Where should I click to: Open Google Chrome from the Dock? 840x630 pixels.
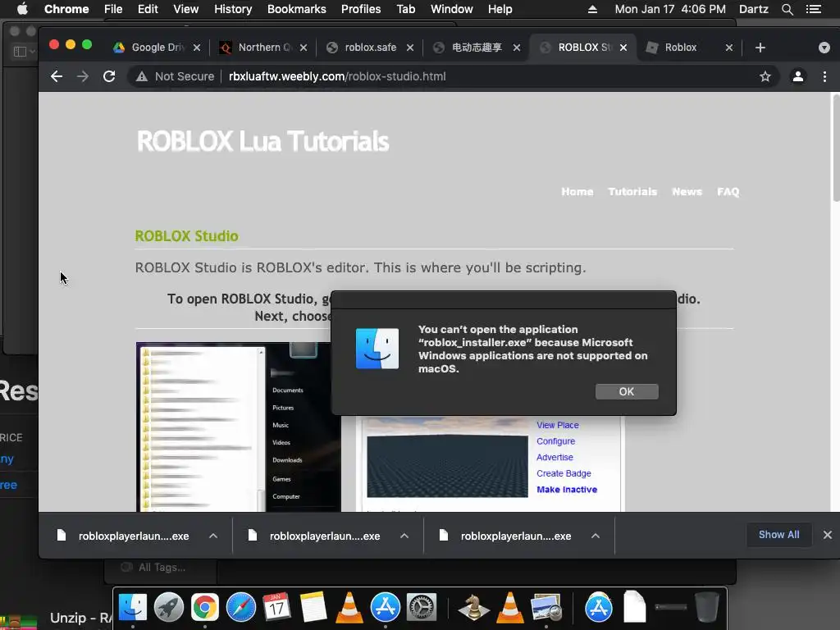[204, 608]
